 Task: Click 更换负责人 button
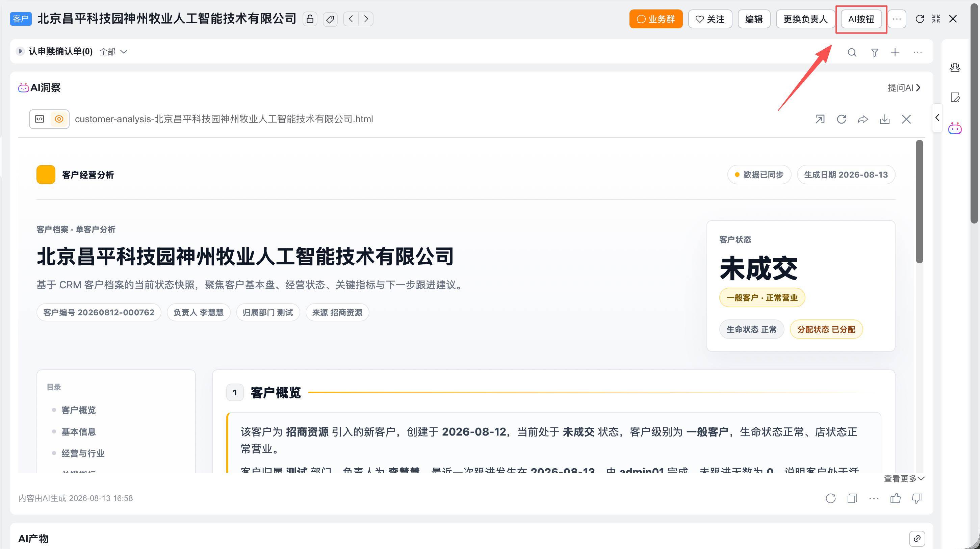pyautogui.click(x=805, y=19)
